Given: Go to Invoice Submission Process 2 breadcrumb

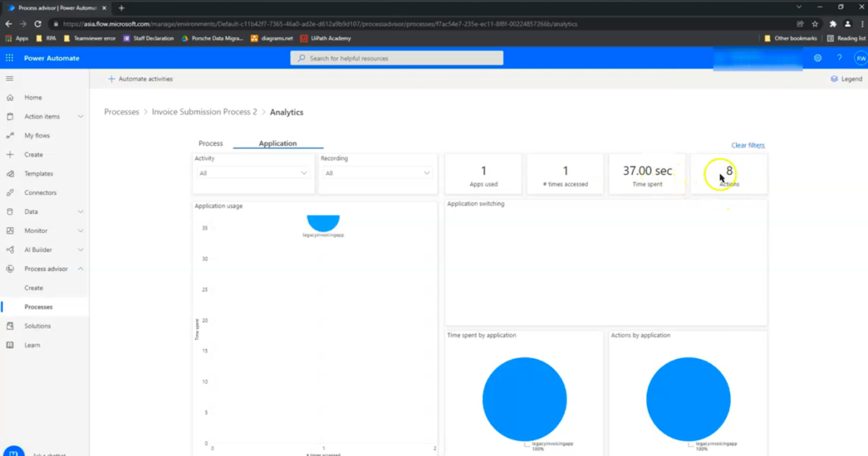Looking at the screenshot, I should click(x=205, y=112).
